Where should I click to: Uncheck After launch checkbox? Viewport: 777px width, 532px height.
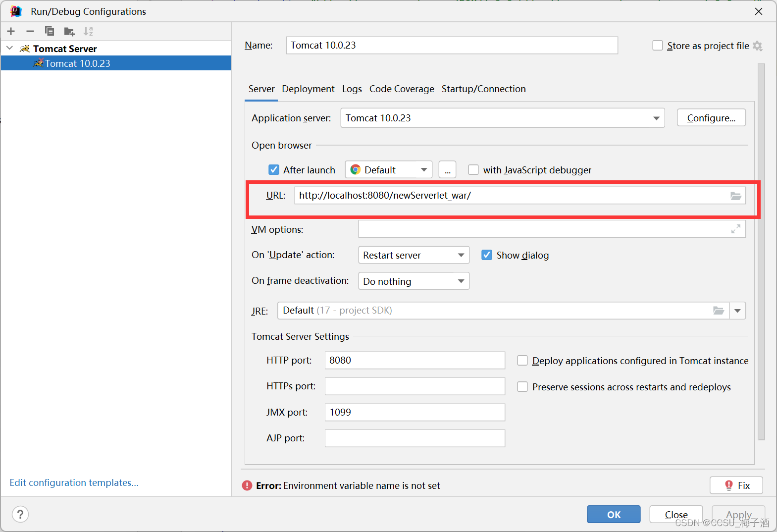tap(274, 170)
